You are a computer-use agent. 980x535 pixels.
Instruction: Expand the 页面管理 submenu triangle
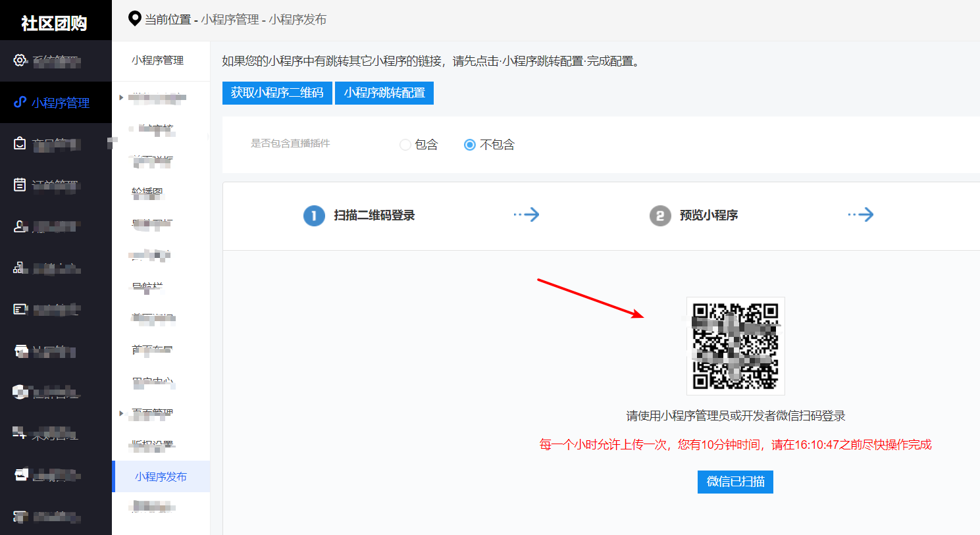tap(121, 413)
